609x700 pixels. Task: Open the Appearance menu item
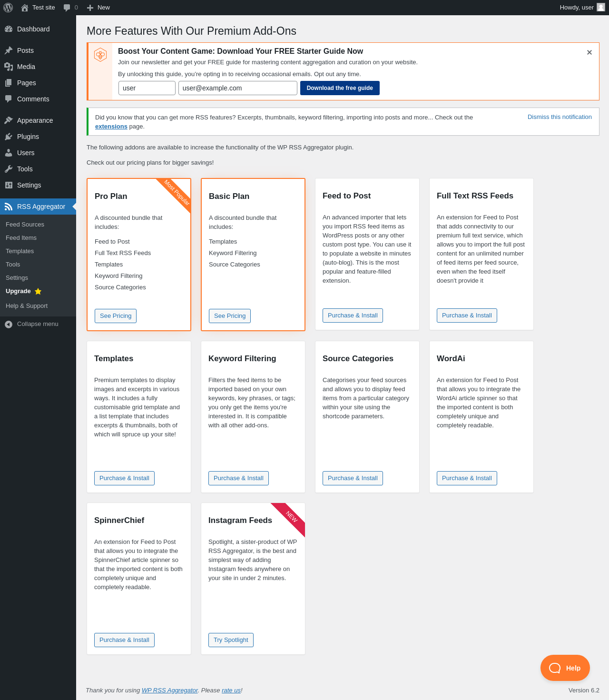pos(38,120)
